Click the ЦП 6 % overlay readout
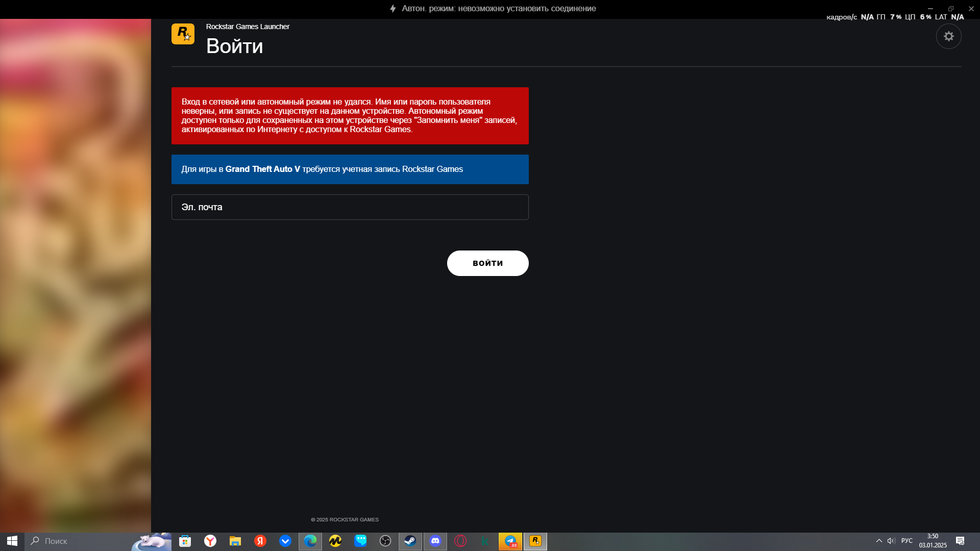 [918, 17]
